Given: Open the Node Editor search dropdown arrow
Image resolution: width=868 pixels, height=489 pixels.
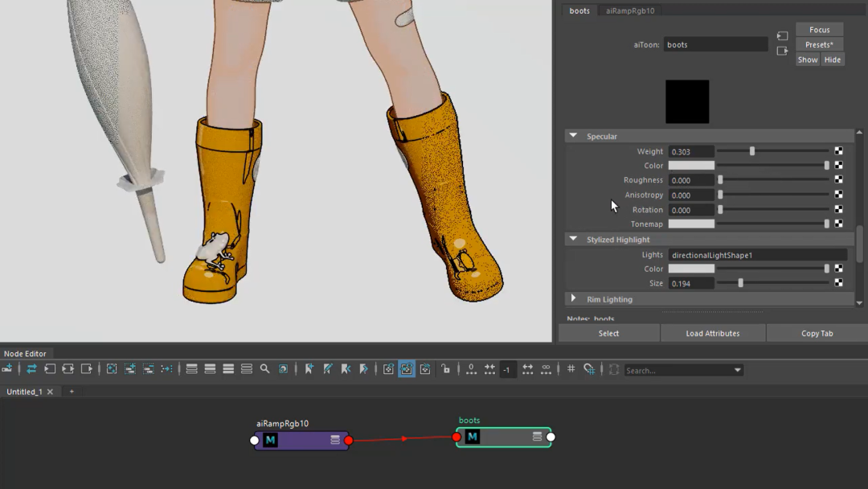Looking at the screenshot, I should point(737,370).
